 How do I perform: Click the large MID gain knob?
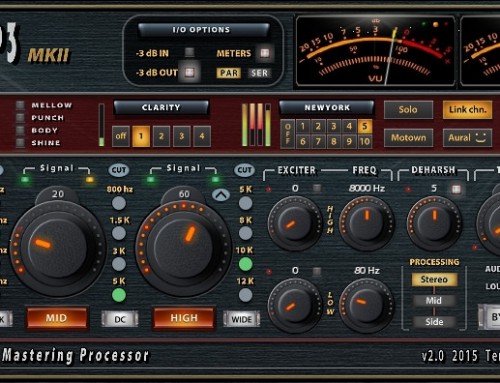pyautogui.click(x=57, y=248)
